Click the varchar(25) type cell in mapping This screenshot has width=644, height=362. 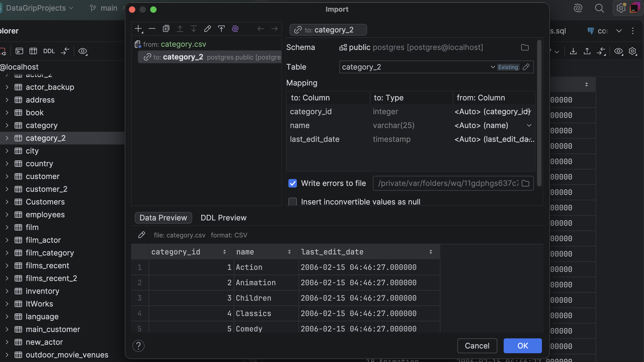click(411, 125)
